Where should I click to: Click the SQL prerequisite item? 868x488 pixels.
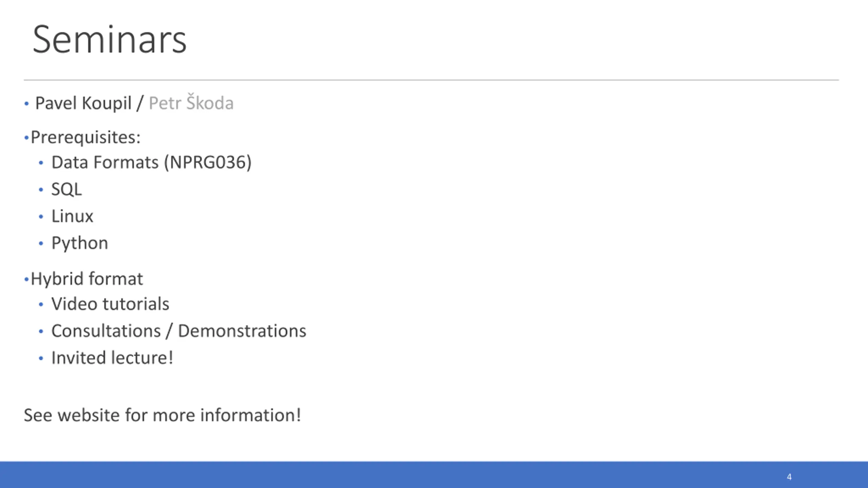[66, 189]
